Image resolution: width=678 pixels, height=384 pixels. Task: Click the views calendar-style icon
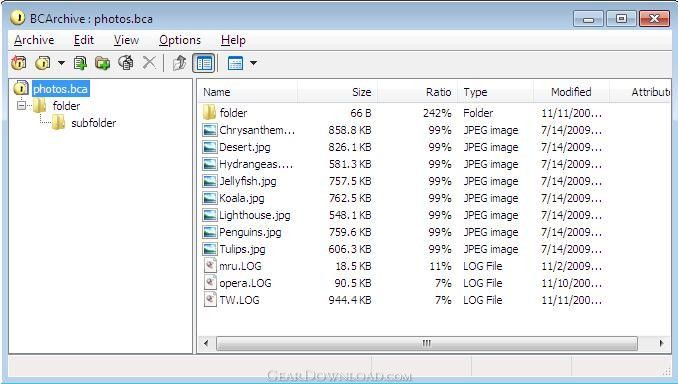pyautogui.click(x=235, y=64)
